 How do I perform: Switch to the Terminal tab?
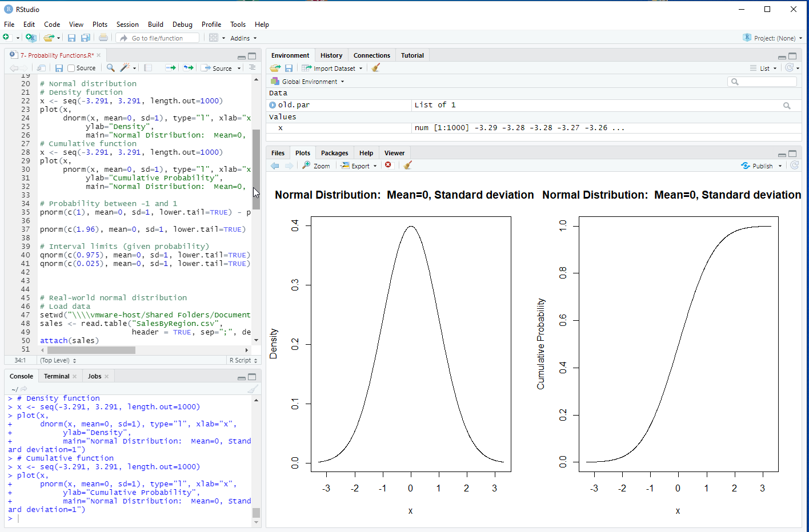click(x=57, y=376)
